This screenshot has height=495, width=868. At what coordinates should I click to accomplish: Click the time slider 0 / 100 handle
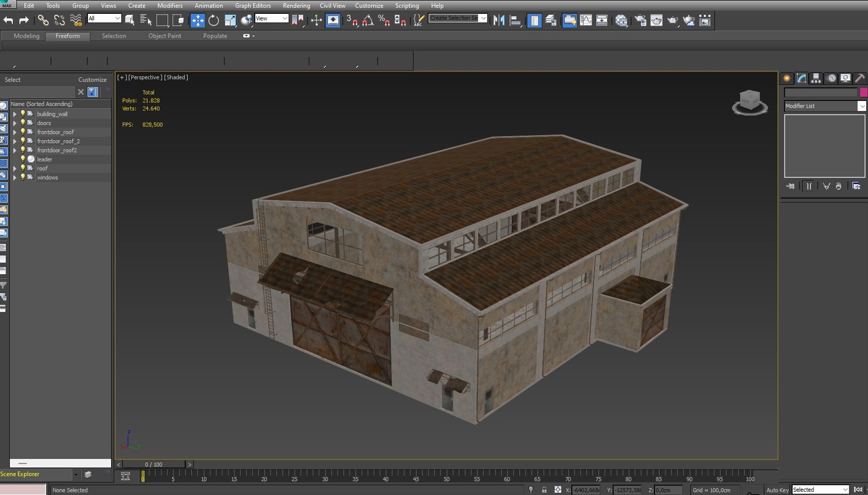click(154, 464)
